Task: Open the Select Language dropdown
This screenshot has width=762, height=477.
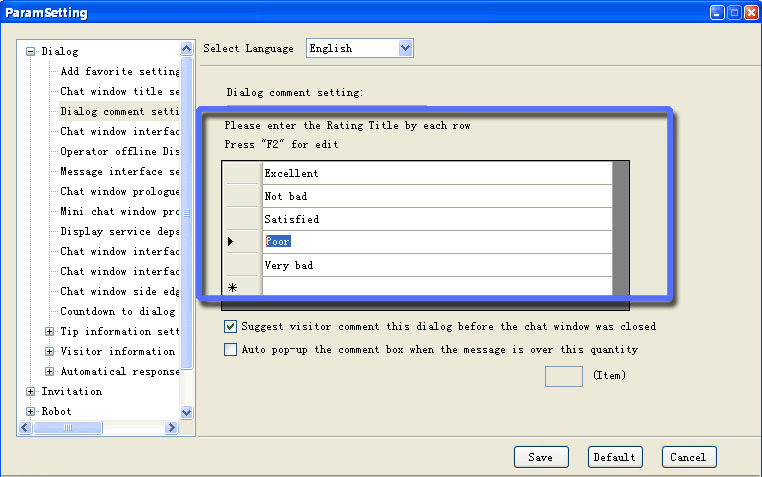Action: [405, 48]
